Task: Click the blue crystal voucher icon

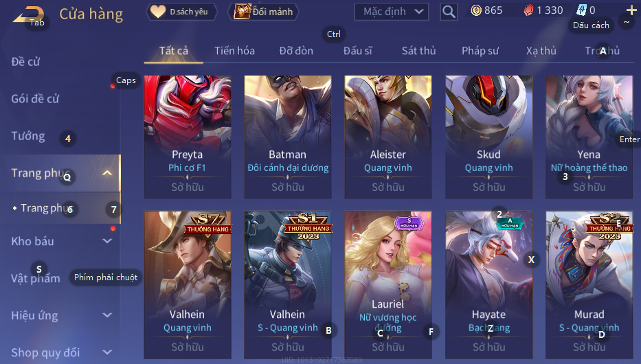Action: [x=581, y=10]
